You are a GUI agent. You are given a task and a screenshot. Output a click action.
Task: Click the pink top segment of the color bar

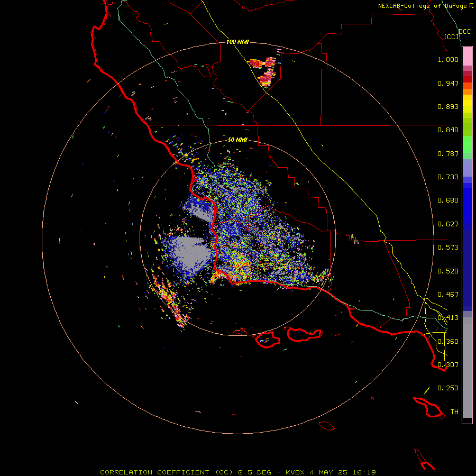point(467,56)
